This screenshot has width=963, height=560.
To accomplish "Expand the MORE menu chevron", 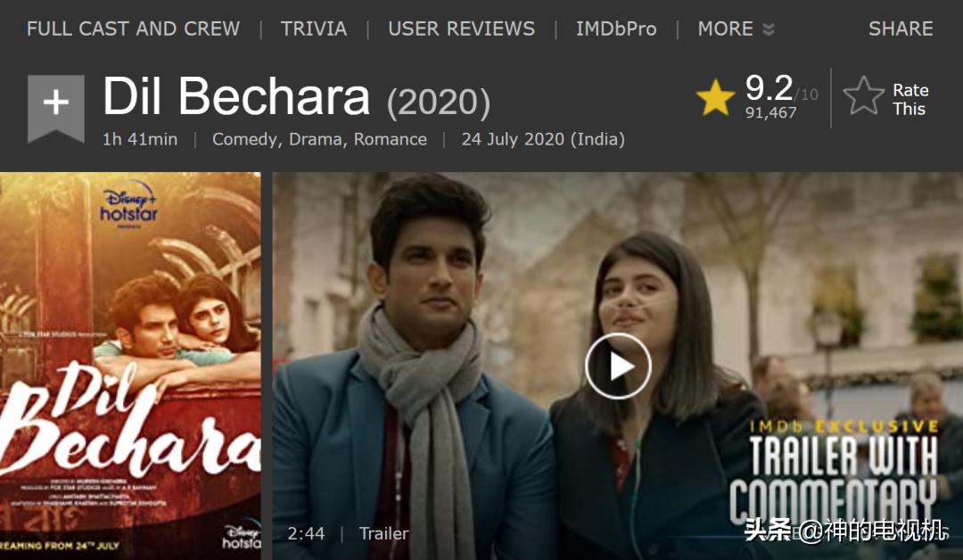I will point(769,29).
